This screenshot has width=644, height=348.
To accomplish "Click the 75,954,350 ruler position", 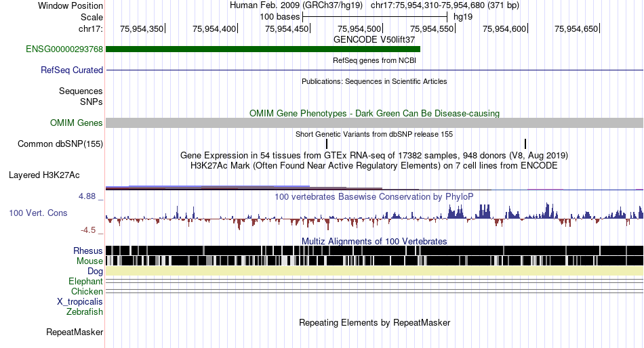I will point(142,28).
